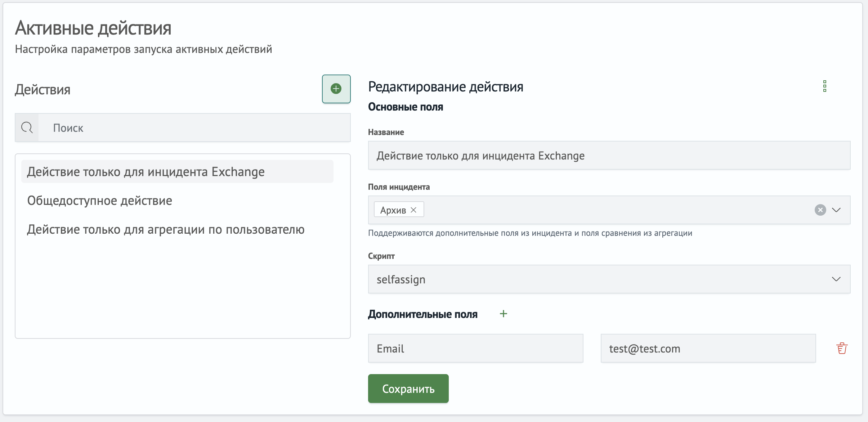Click the Редактирование действия heading

(x=446, y=87)
